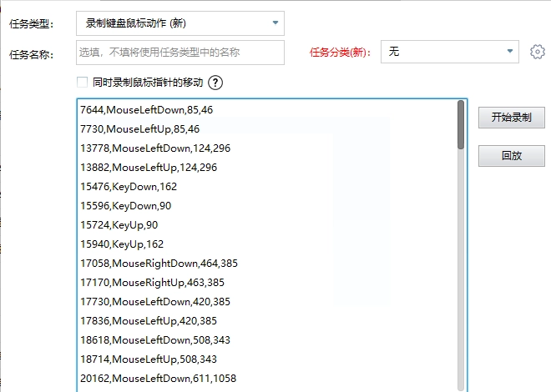Focus the 任务名称 input field

(179, 53)
